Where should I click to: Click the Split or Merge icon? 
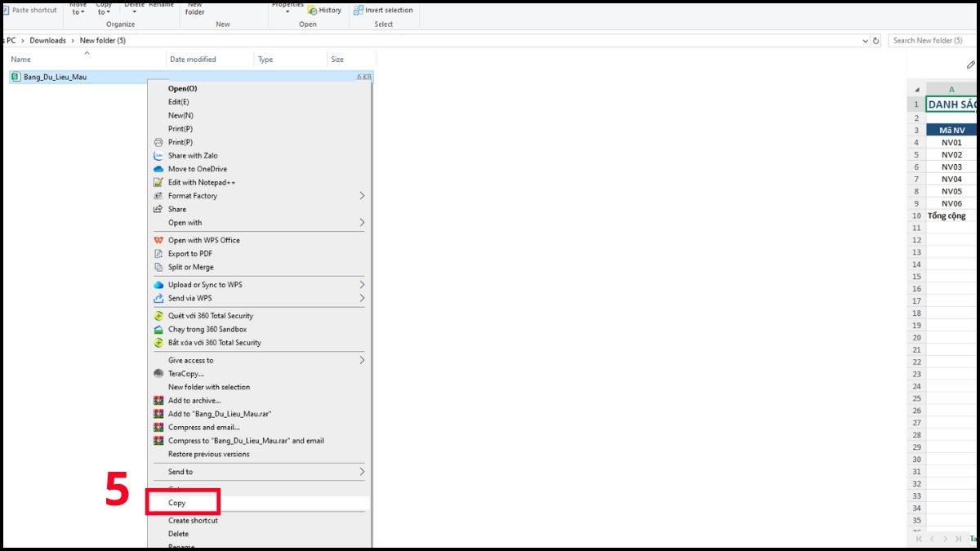coord(158,267)
